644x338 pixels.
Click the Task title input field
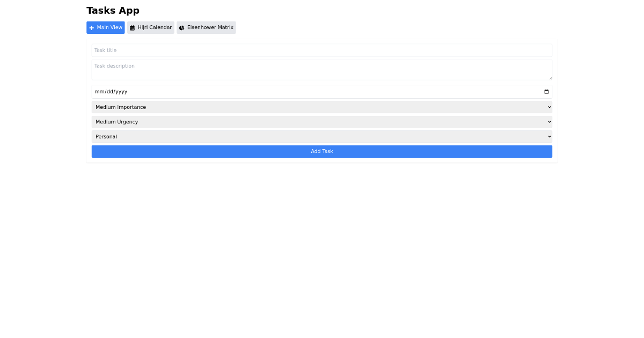[322, 50]
